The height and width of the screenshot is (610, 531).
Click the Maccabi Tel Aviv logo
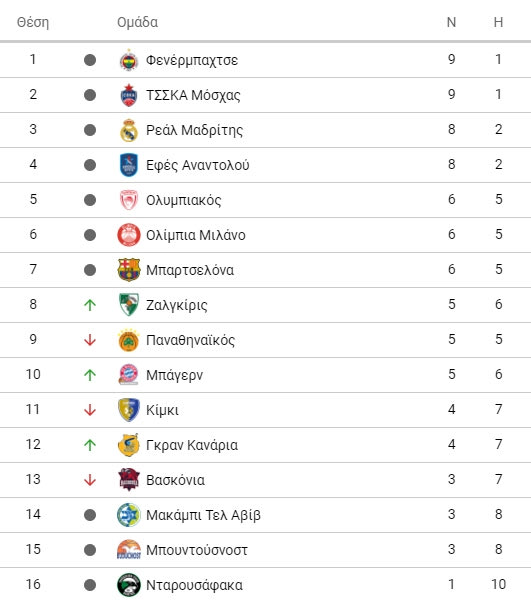pyautogui.click(x=129, y=515)
